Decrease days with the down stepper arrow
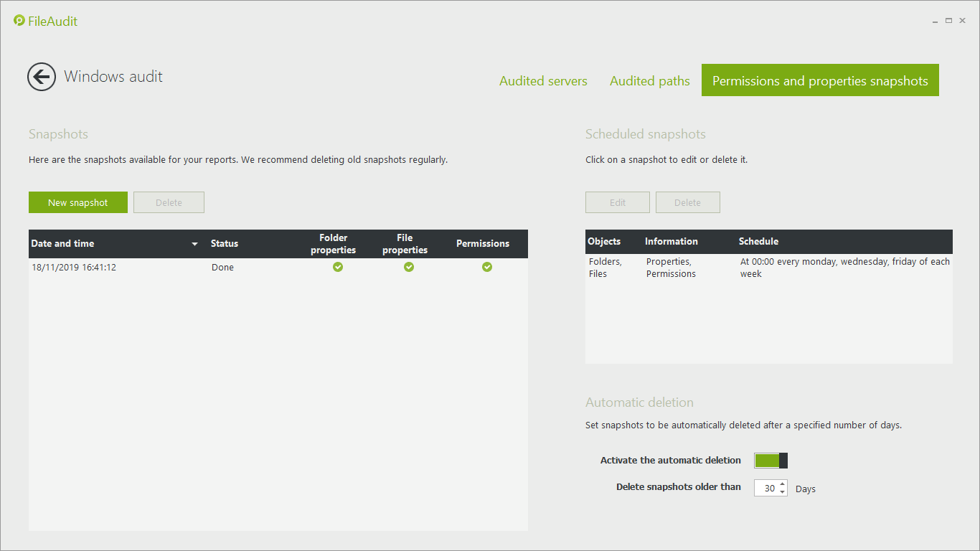The image size is (980, 551). 782,492
